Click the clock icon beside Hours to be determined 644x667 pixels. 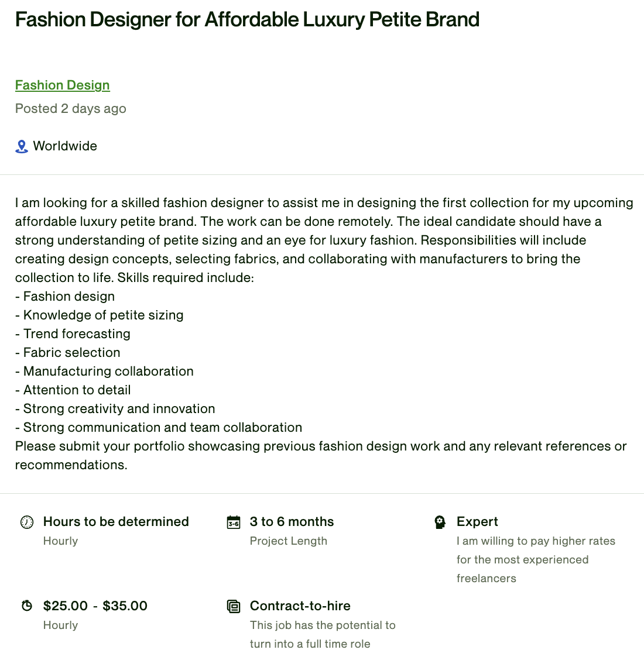click(27, 522)
